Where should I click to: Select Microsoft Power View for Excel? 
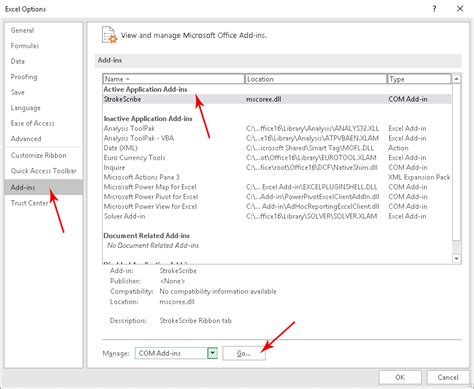(277, 206)
